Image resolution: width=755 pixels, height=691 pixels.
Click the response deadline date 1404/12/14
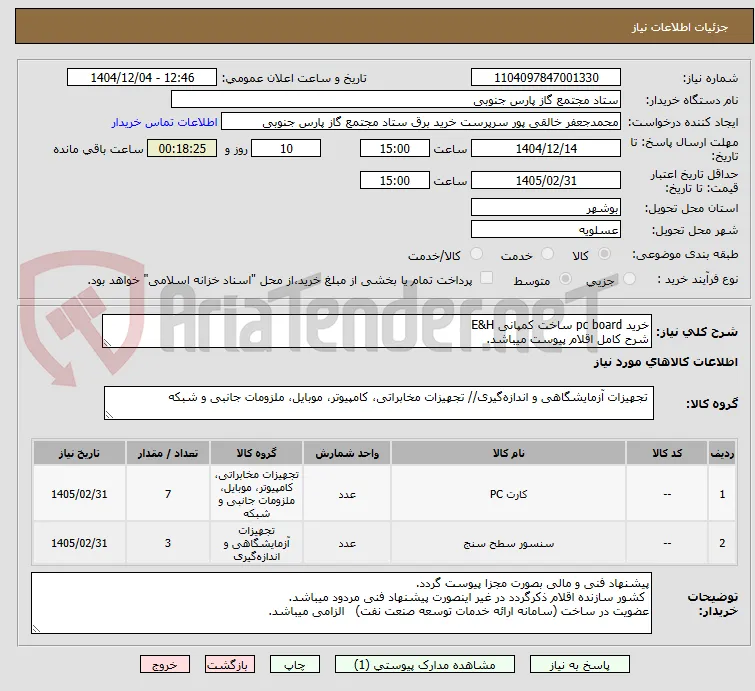click(546, 148)
